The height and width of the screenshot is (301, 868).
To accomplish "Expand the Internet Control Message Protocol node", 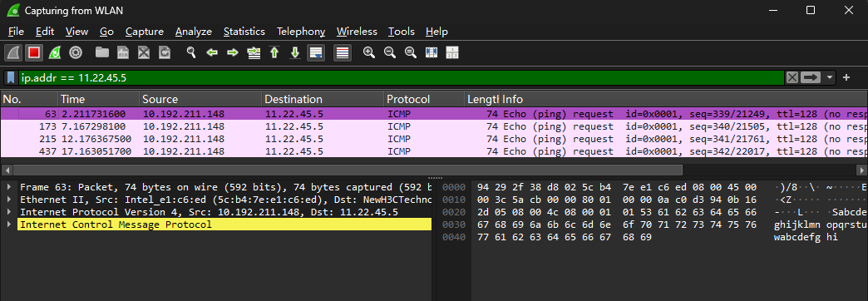I will [x=9, y=225].
